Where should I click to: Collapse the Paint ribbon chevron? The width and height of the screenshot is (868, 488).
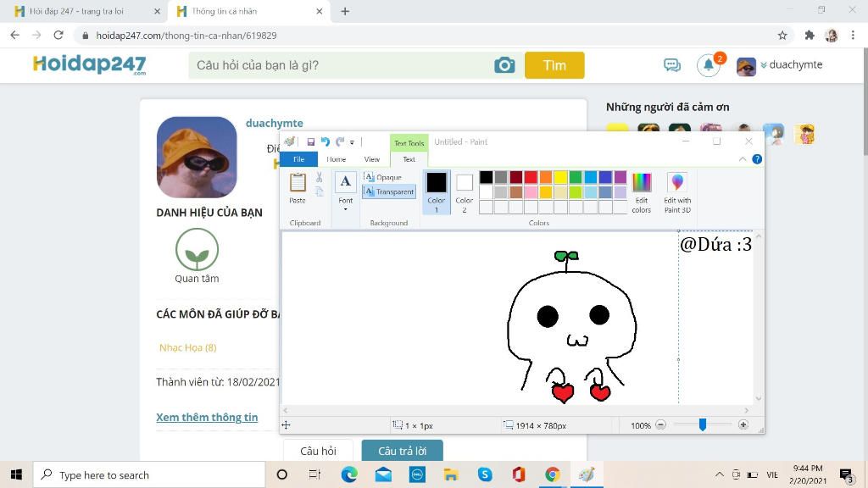(x=743, y=159)
